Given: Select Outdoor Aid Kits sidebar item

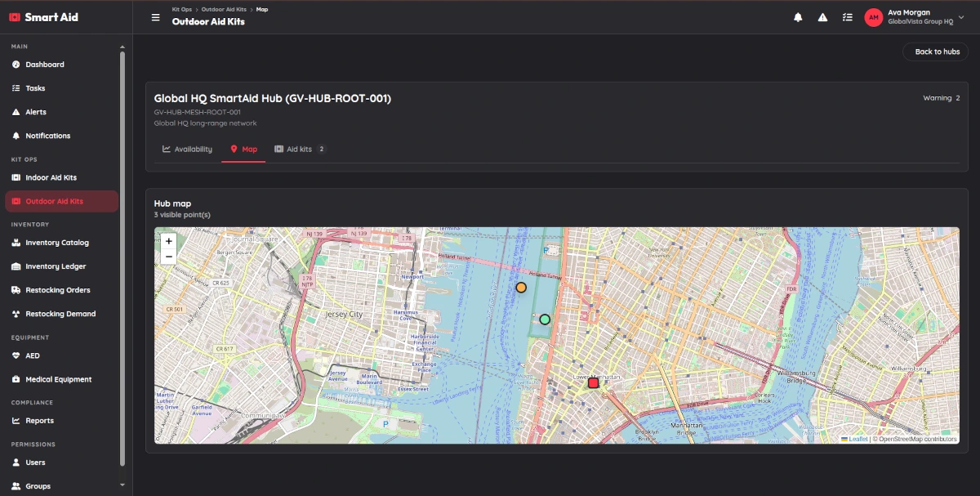Looking at the screenshot, I should (x=62, y=201).
